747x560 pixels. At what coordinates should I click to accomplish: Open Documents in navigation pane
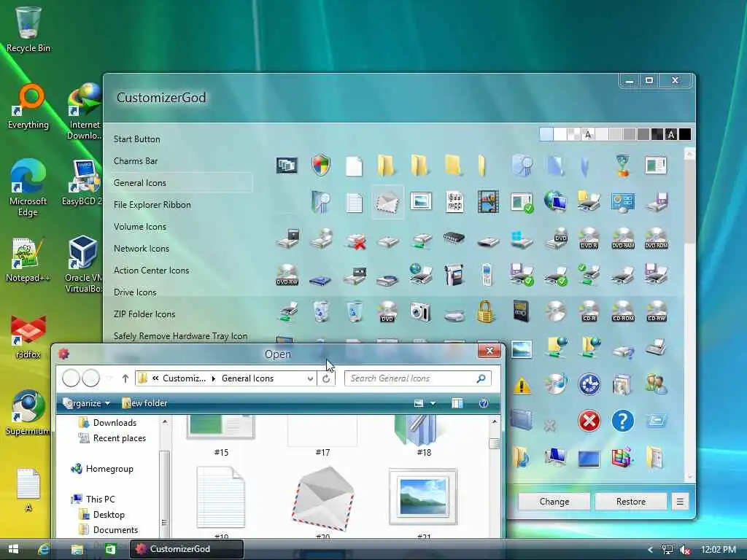pos(115,530)
